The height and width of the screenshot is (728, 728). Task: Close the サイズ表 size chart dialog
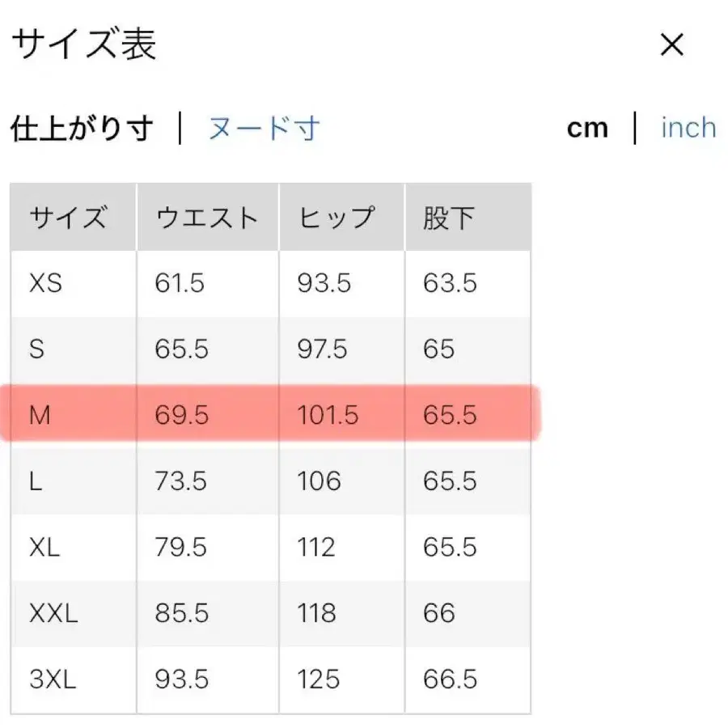pos(672,44)
